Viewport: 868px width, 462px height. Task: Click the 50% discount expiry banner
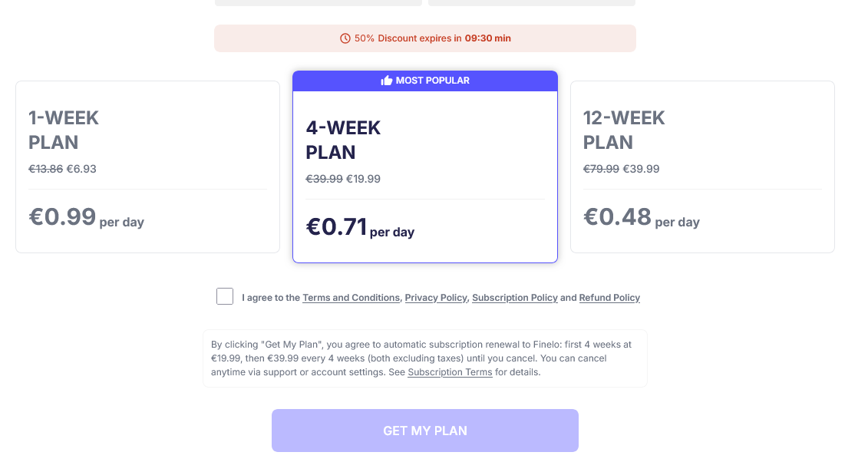click(x=424, y=38)
